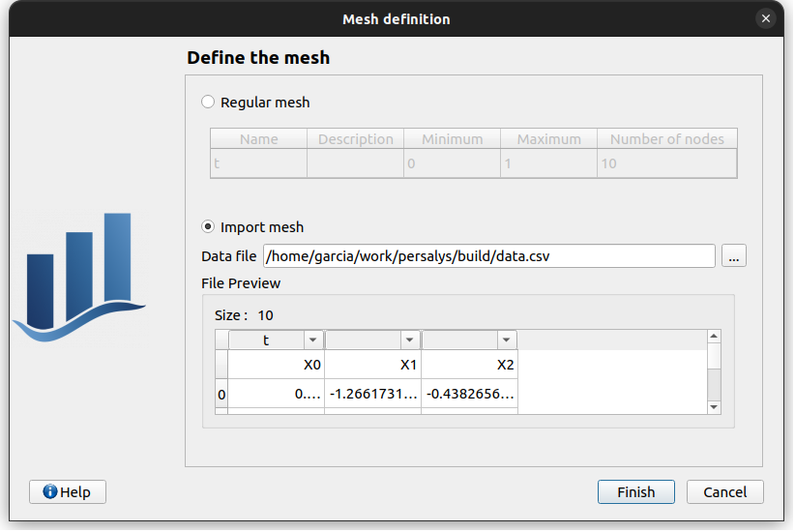
Task: Click the preview scrollbar down arrow
Action: pos(715,407)
